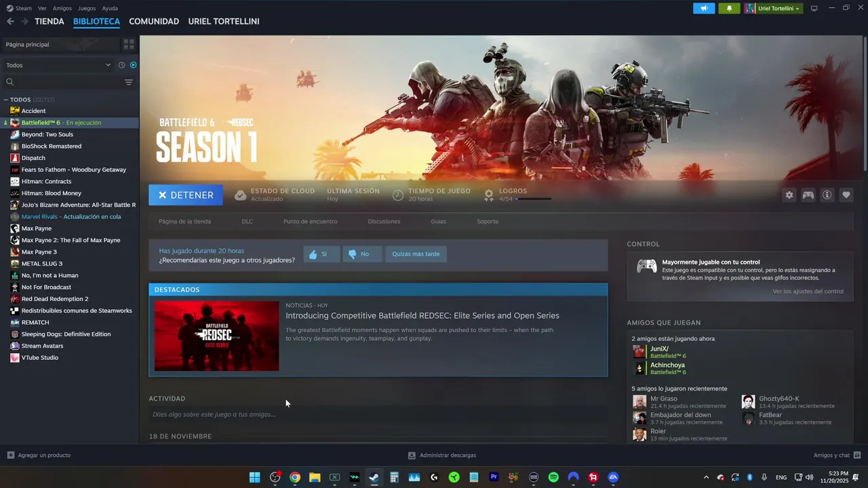868x488 pixels.
Task: Add Battlefield 6 to favorites heart
Action: (x=846, y=195)
